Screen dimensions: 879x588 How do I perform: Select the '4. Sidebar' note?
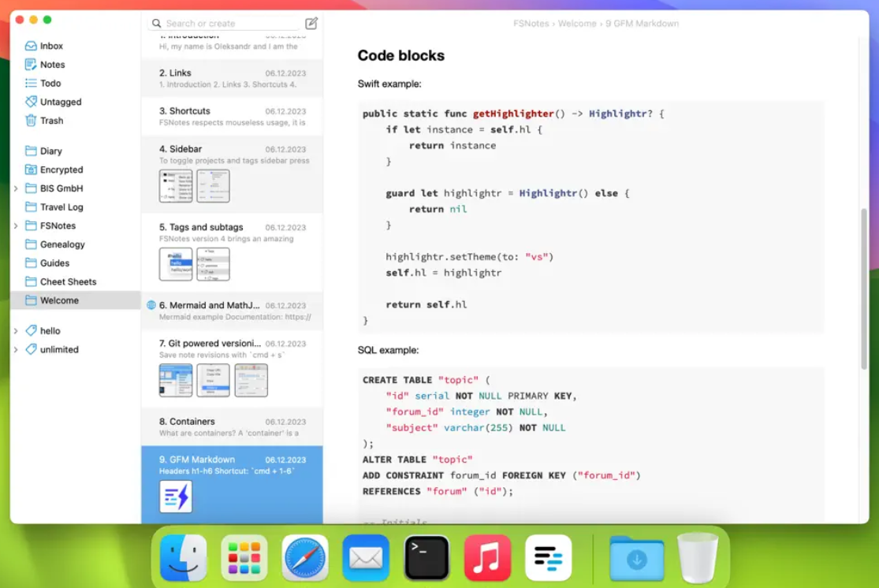232,175
